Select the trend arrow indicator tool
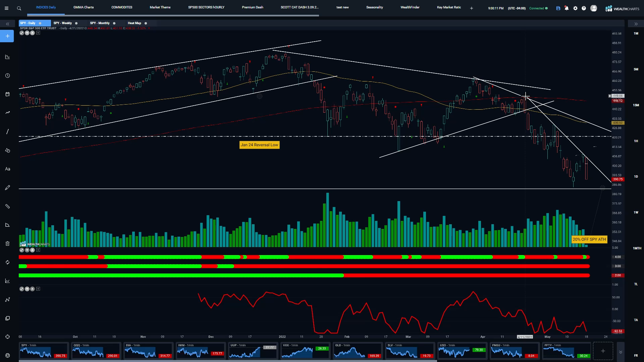644x362 pixels. 7,113
